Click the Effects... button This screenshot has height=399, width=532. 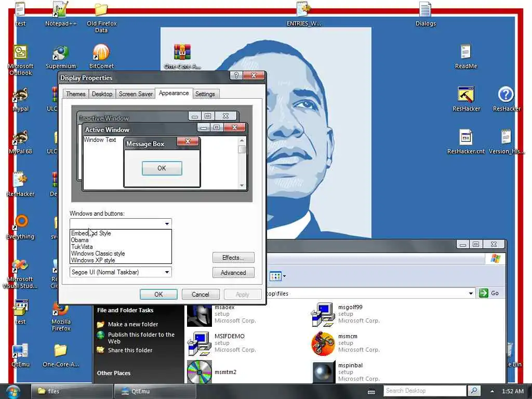(x=233, y=258)
